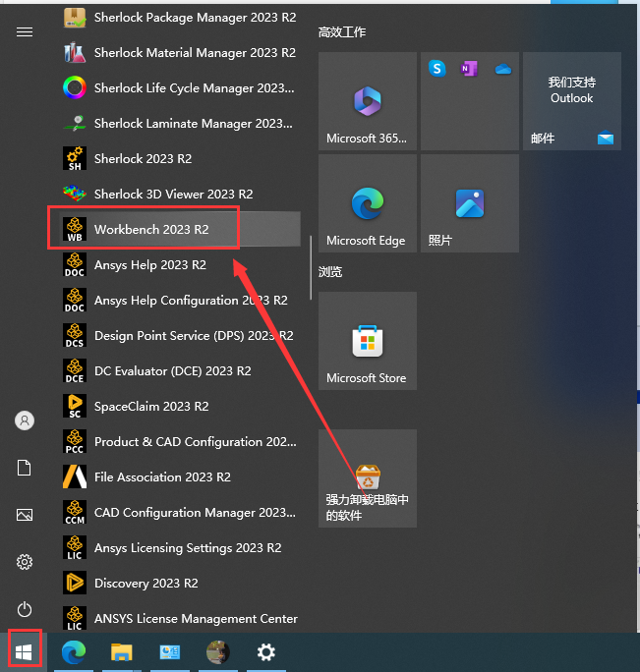640x672 pixels.
Task: Open Settings gear in Start sidebar
Action: (x=25, y=562)
